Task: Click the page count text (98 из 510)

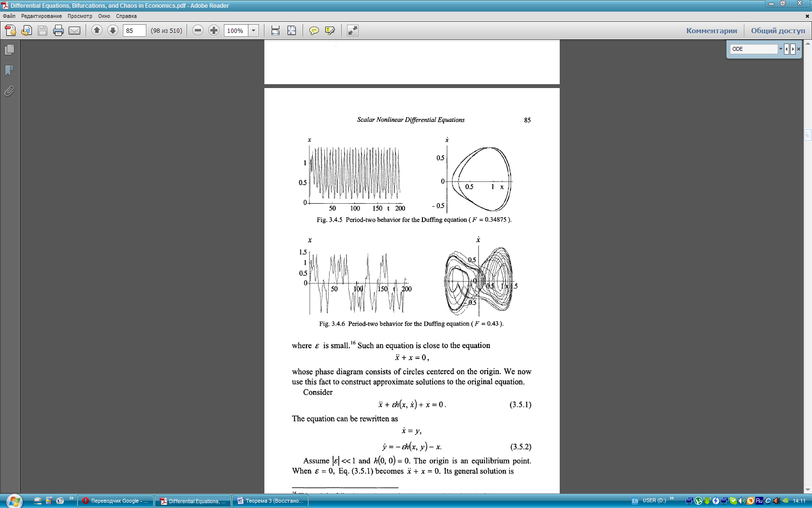Action: pos(167,30)
